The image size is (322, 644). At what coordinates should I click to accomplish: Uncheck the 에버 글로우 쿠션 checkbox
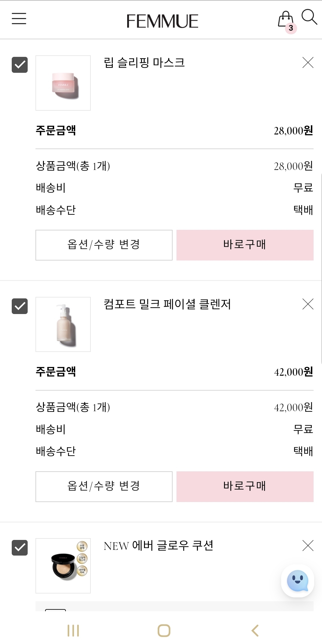(x=20, y=548)
